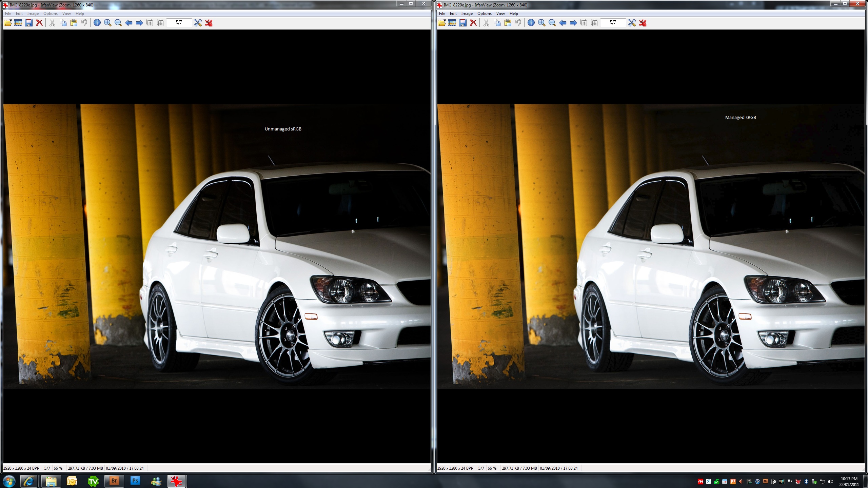The image size is (868, 488).
Task: Go to next image in left window
Action: click(x=139, y=23)
